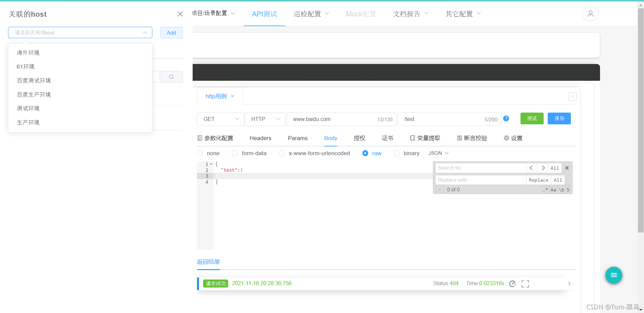Close the 关联的host drawer
Viewport: 644px width, 313px height.
(180, 14)
